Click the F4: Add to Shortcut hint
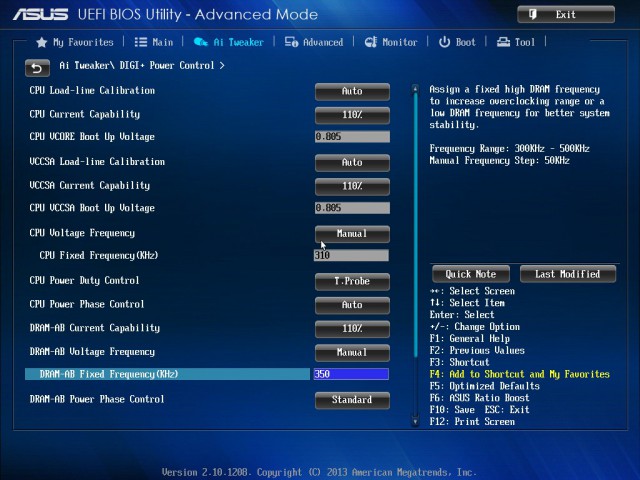Viewport: 640px width, 480px height. pyautogui.click(x=520, y=374)
